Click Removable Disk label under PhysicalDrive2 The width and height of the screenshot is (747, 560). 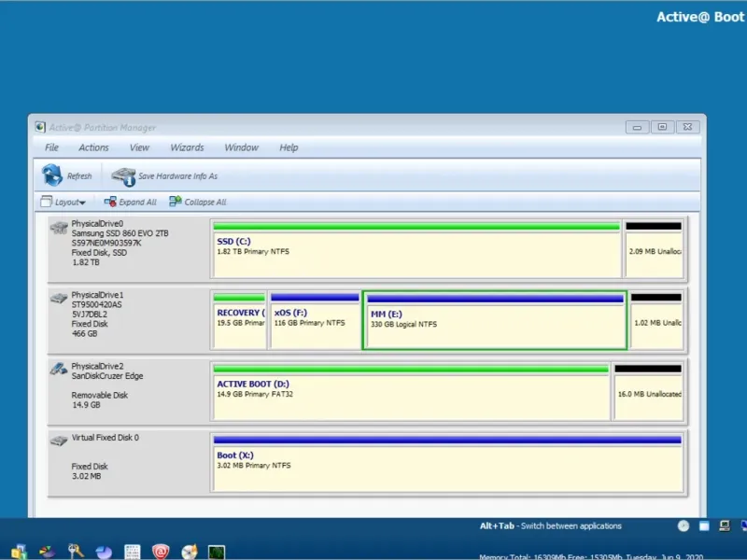pos(100,395)
